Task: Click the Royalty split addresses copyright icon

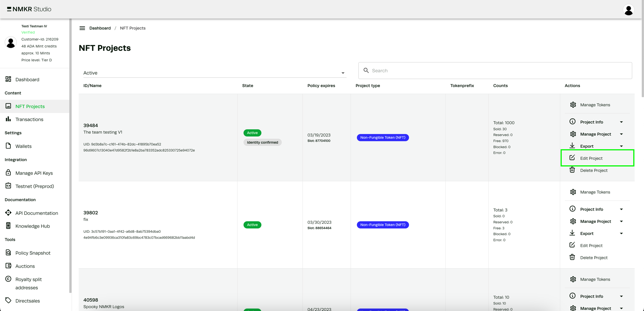Action: coord(8,279)
